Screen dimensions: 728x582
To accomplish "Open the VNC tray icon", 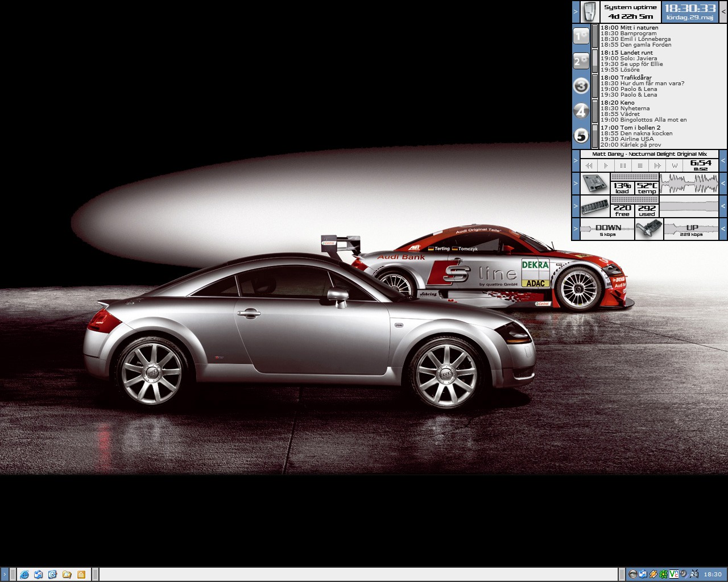I will pos(674,574).
